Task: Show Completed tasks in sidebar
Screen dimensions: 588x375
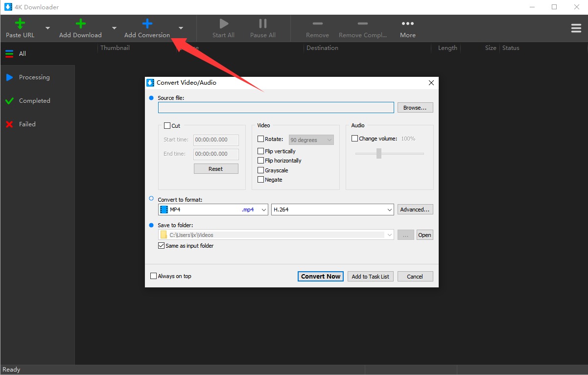Action: pos(38,101)
